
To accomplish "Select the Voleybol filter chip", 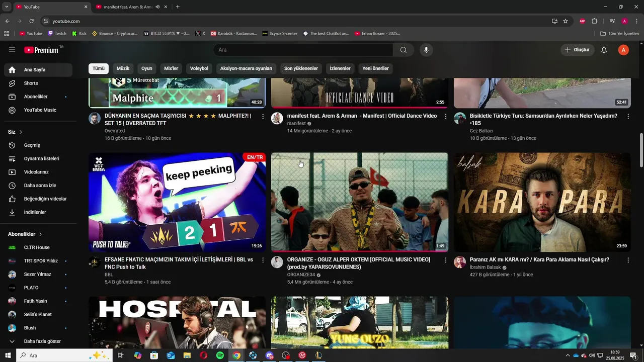I will [x=199, y=68].
